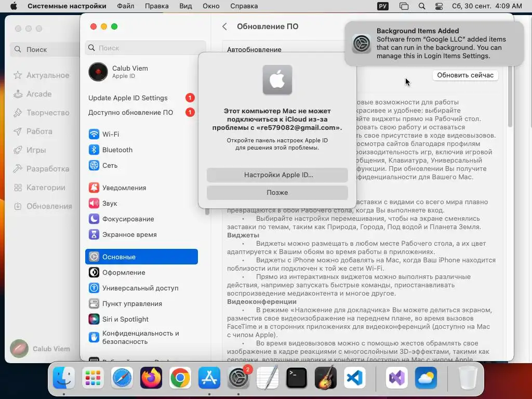Open Пункт управления icon
This screenshot has width=532, height=399.
[94, 303]
